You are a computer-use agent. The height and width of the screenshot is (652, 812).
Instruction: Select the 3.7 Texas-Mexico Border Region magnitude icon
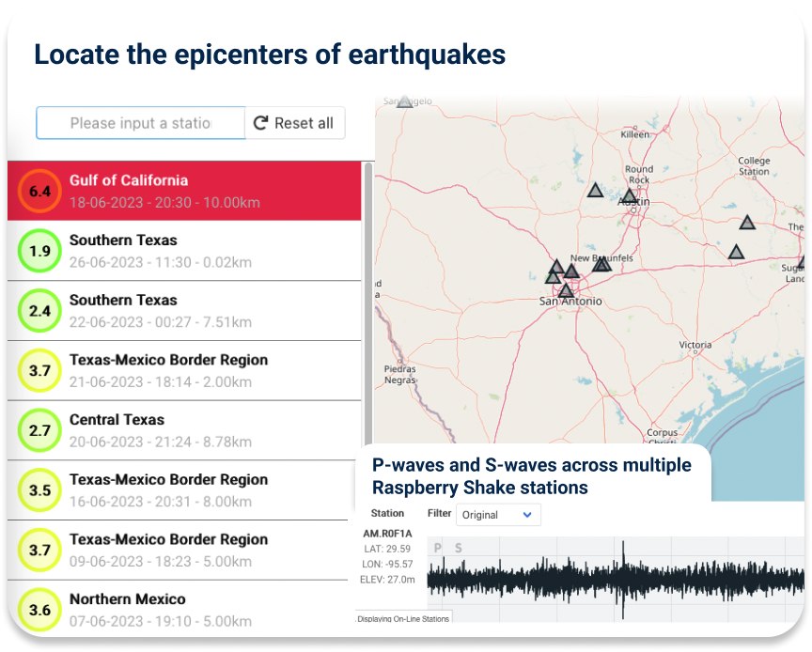[x=39, y=370]
